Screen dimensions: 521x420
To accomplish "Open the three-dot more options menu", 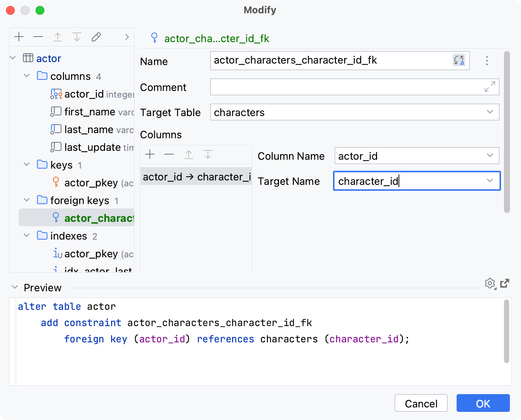I will pos(487,61).
